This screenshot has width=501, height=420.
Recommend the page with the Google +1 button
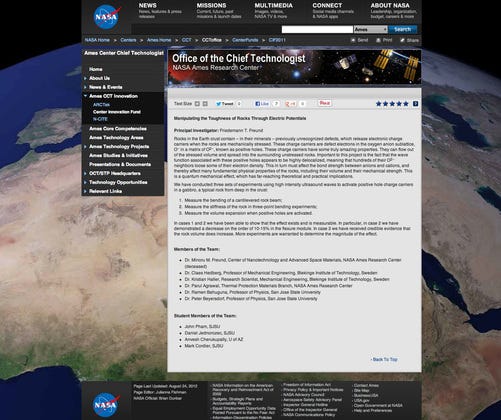[x=291, y=104]
